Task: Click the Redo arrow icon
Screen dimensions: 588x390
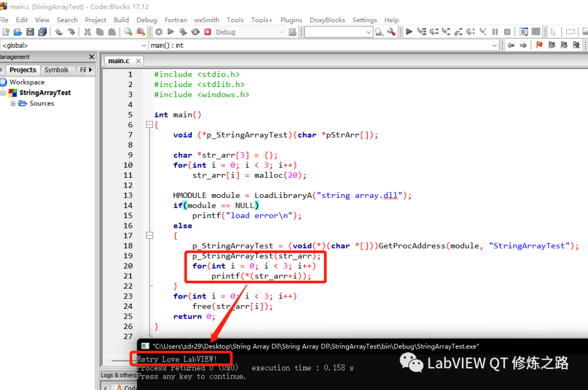Action: (x=71, y=32)
